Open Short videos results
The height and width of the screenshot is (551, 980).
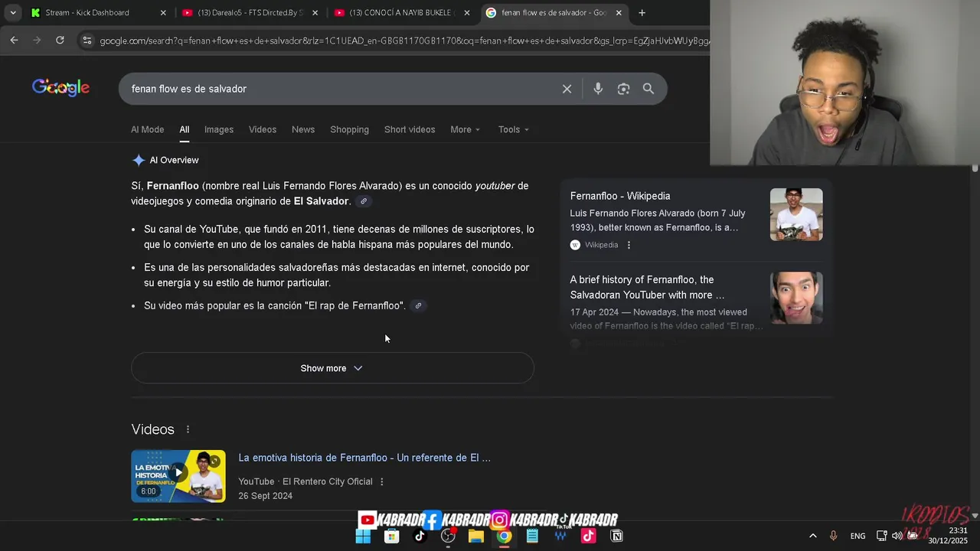(410, 129)
